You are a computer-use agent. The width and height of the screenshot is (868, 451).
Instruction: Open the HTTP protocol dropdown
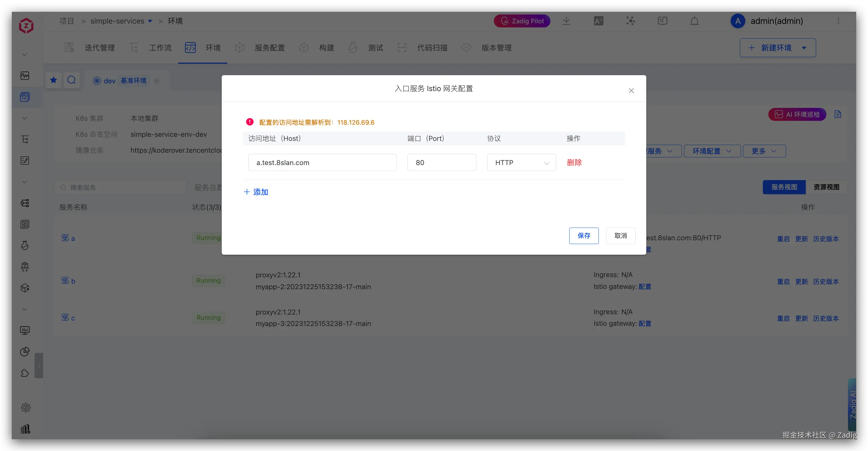tap(521, 163)
